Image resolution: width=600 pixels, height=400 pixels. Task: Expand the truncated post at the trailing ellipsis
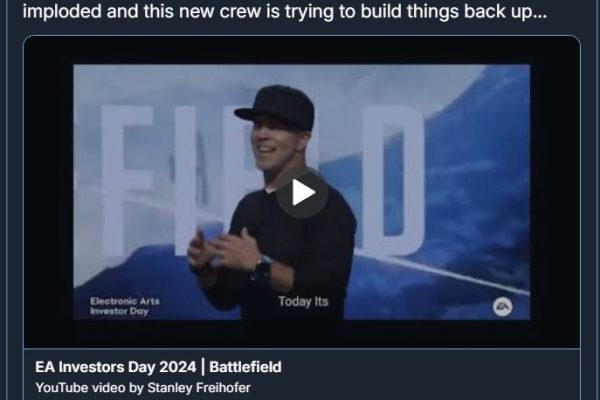(539, 12)
